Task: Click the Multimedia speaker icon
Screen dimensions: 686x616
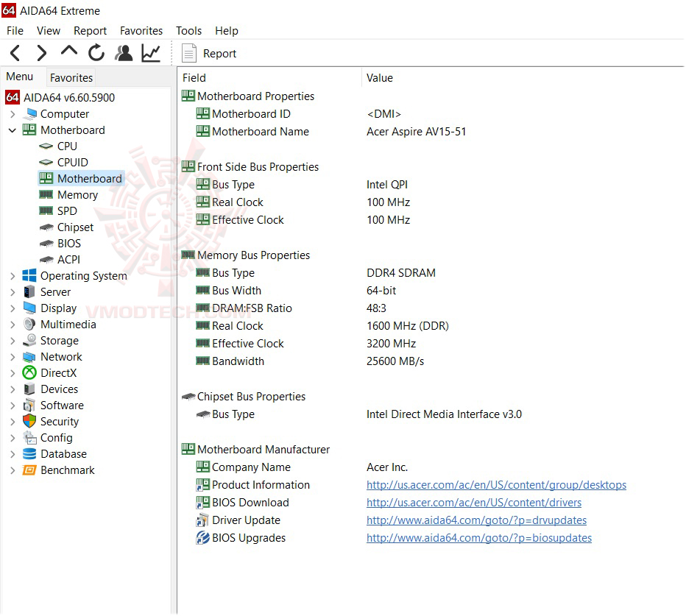Action: (29, 324)
